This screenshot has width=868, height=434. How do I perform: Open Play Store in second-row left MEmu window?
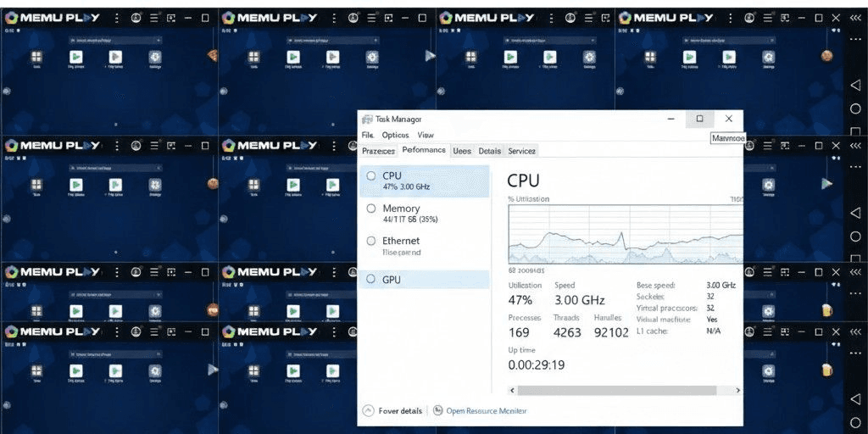[x=75, y=185]
